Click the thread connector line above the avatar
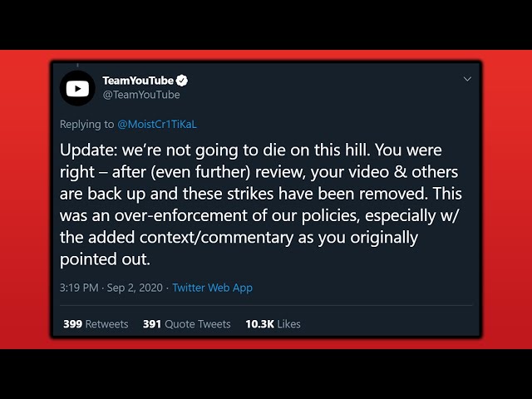Viewport: 532px width, 399px height. 77,65
